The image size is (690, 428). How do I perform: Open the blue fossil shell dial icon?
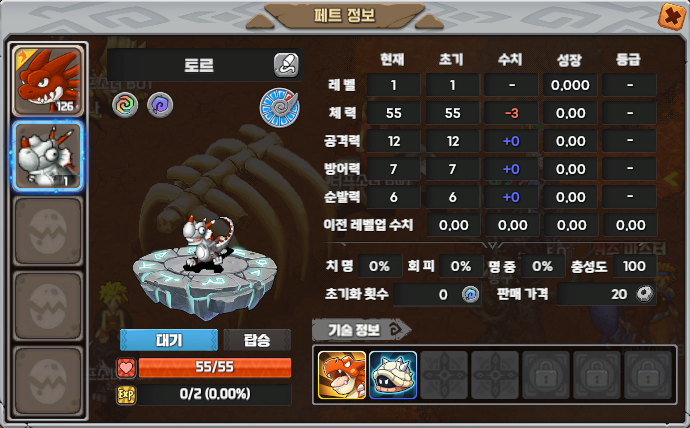tap(279, 108)
